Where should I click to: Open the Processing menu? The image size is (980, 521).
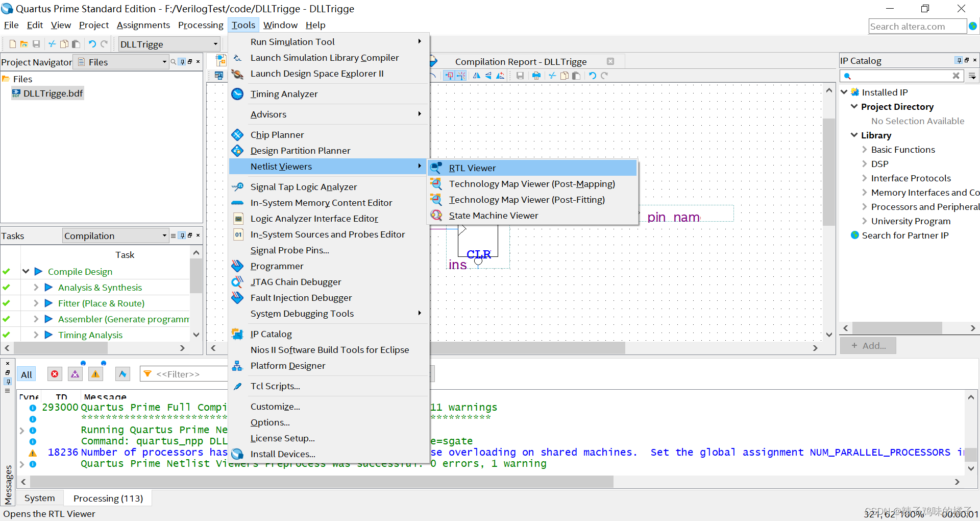click(201, 25)
